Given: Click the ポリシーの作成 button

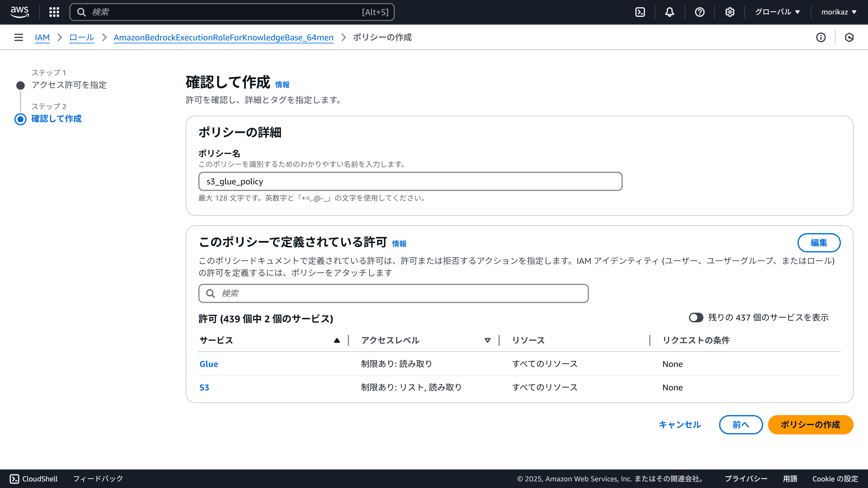Looking at the screenshot, I should coord(810,425).
